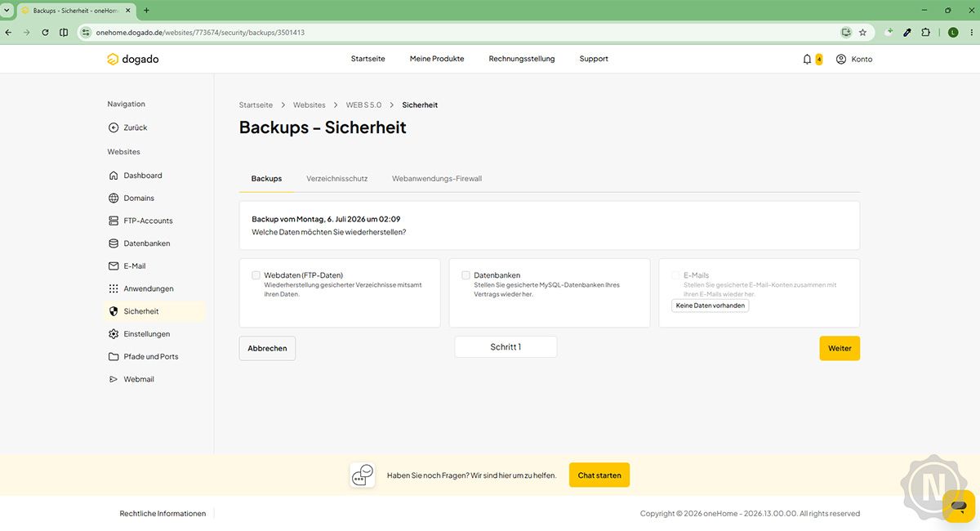Open the Startseite top menu item
The width and height of the screenshot is (980, 531).
pos(368,59)
